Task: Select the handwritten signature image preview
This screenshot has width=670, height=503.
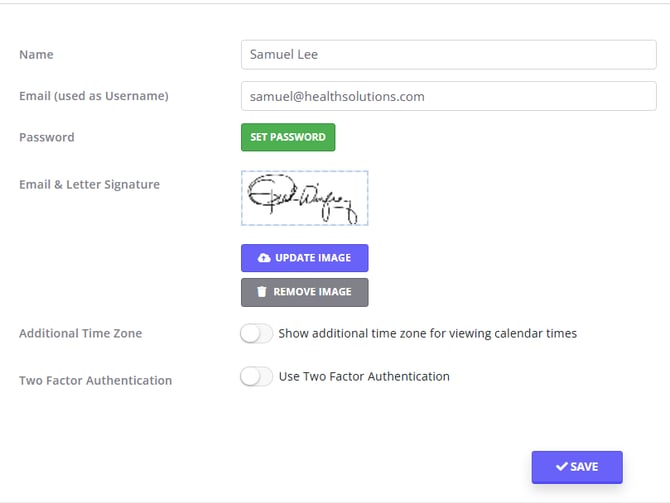Action: point(304,198)
